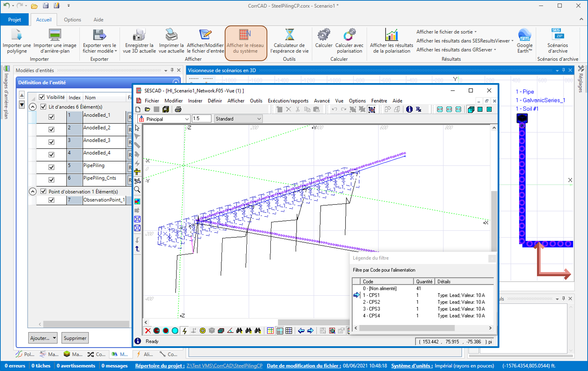Click the print icon in SESCAD toolbar
Screen dimensions: 588x371
pyautogui.click(x=178, y=110)
